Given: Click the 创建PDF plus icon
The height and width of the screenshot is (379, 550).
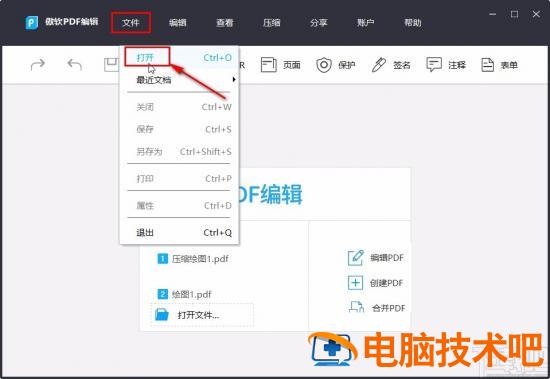Looking at the screenshot, I should [355, 282].
